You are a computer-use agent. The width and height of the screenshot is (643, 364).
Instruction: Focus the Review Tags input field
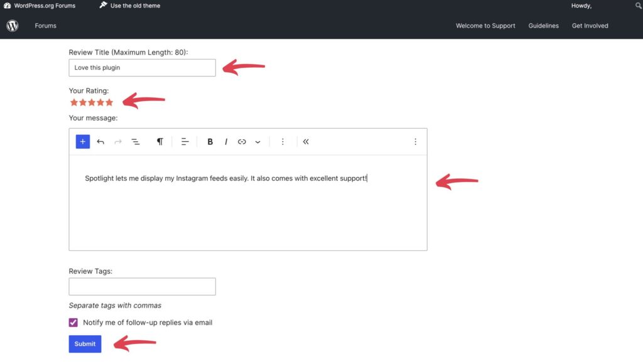[x=142, y=287]
